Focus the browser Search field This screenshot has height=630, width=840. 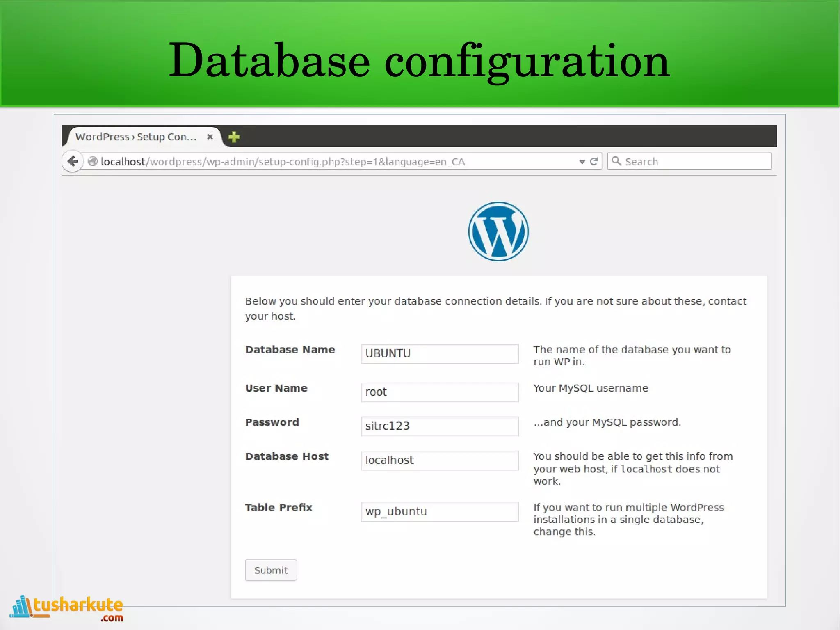pyautogui.click(x=689, y=161)
